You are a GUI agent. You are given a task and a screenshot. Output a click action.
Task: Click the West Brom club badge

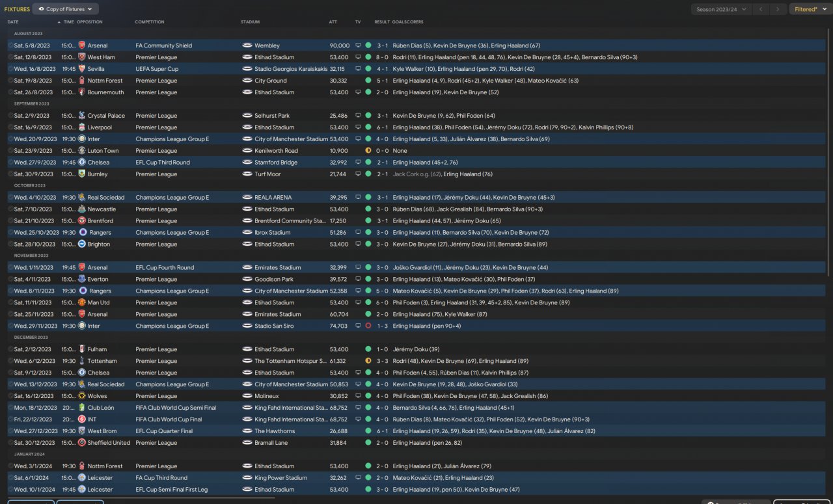81,432
